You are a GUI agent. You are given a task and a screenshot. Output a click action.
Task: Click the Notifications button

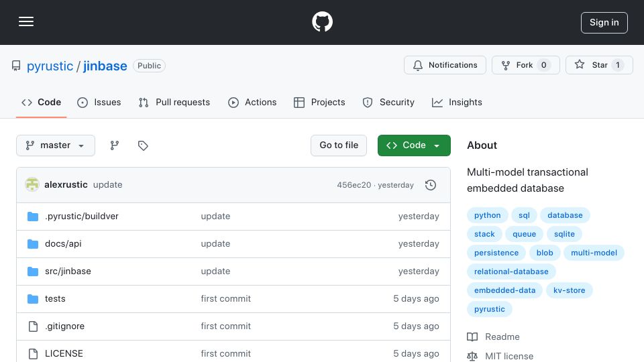[445, 65]
